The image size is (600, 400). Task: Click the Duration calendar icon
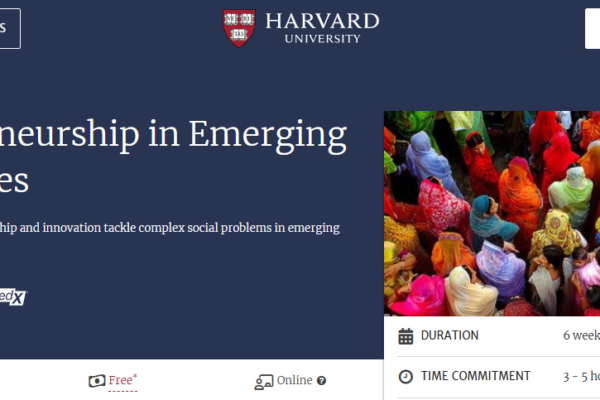tap(406, 336)
